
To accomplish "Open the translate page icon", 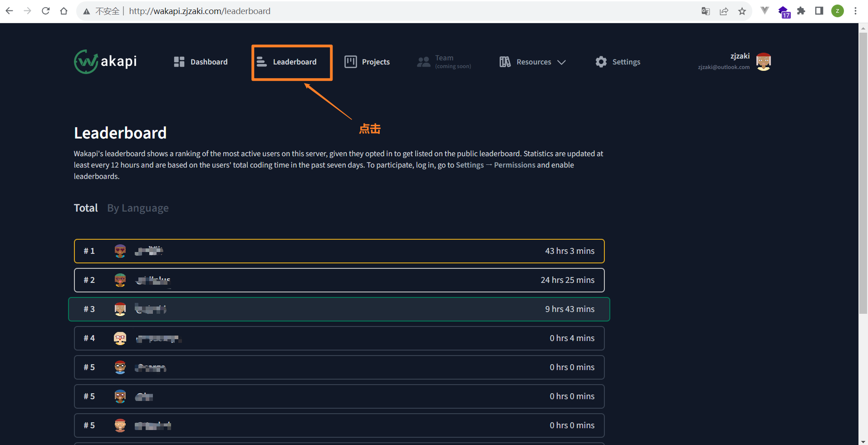I will pos(706,11).
